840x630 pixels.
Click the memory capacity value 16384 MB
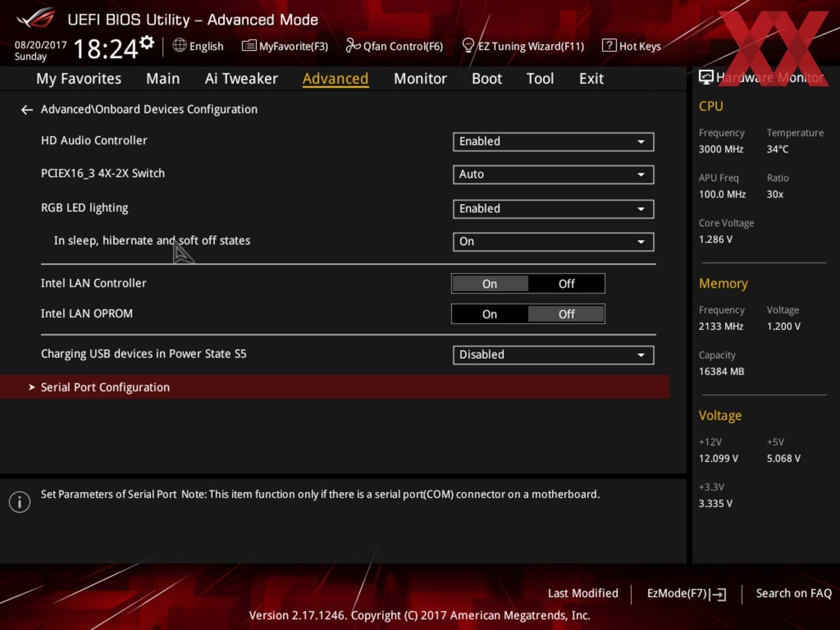(721, 371)
